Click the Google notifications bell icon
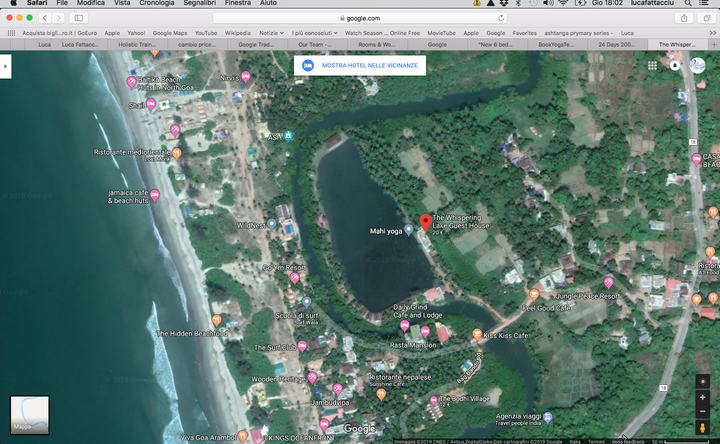The image size is (720, 444). tap(675, 66)
